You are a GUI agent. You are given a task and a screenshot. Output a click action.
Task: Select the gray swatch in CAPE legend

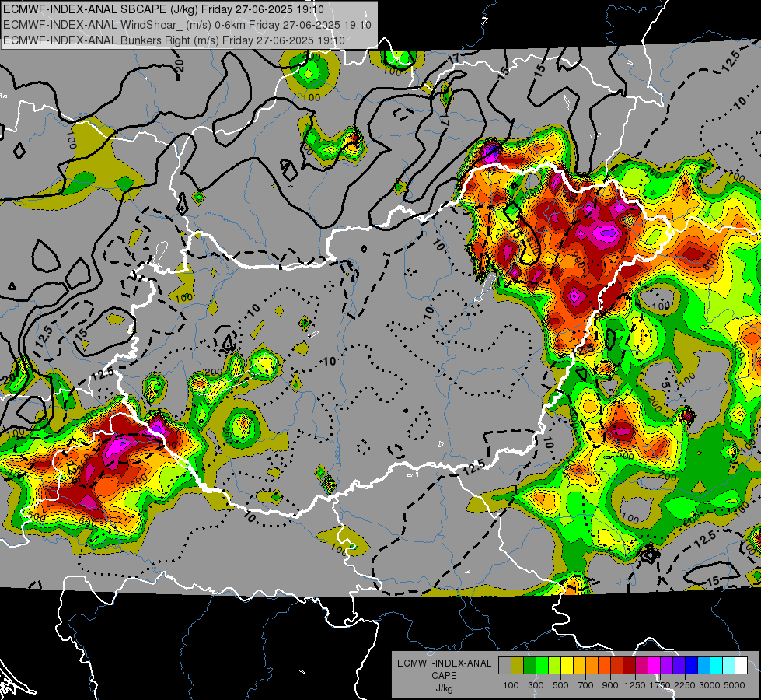(x=504, y=666)
